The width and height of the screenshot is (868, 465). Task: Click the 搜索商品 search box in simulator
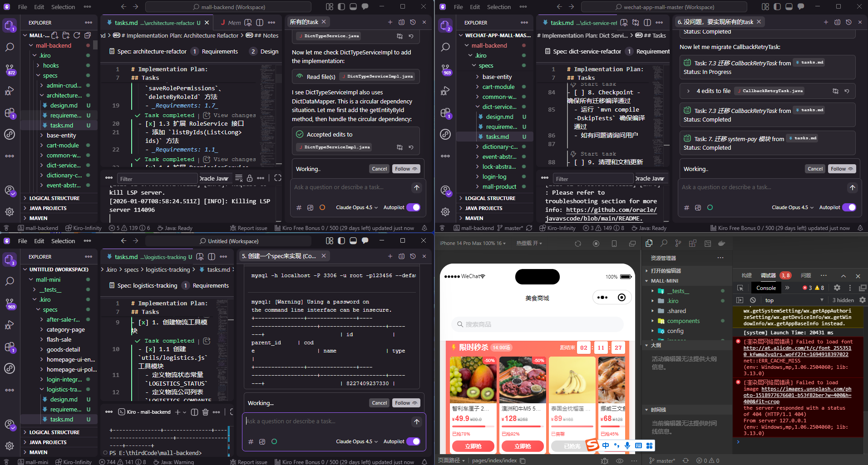[537, 324]
